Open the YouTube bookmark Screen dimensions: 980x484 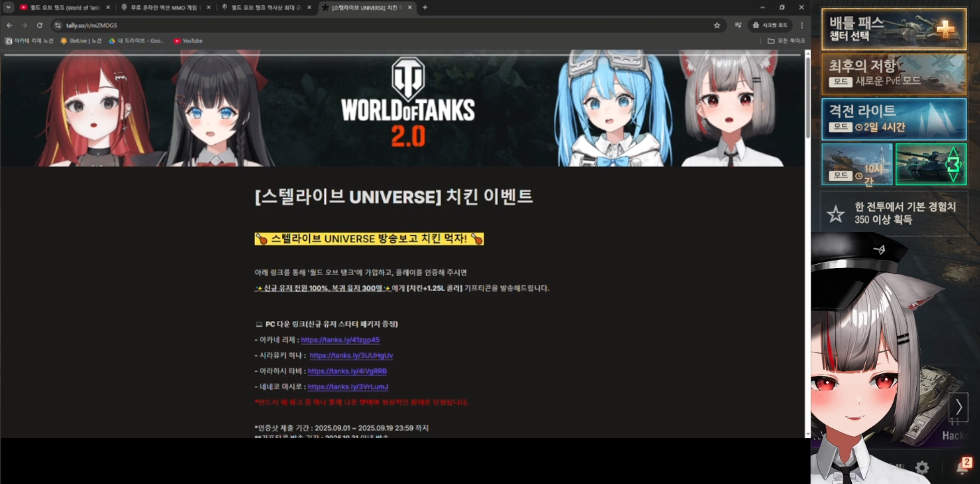(188, 41)
